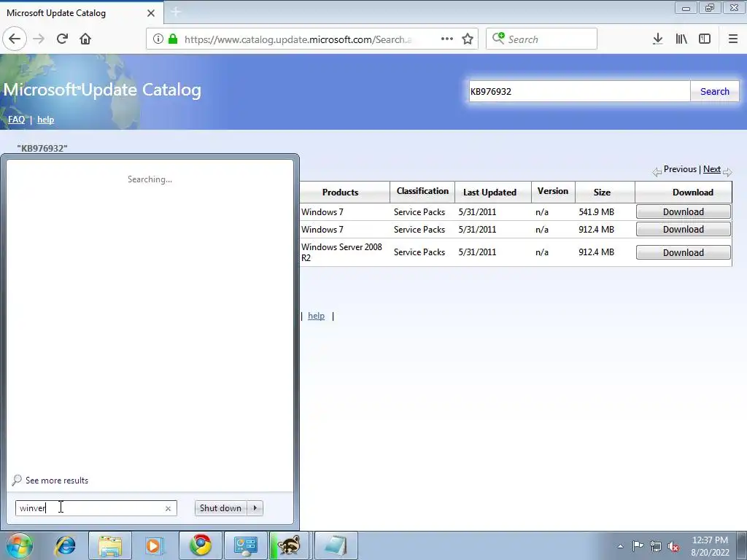Click the address bar URL
The height and width of the screenshot is (560, 747).
[298, 39]
